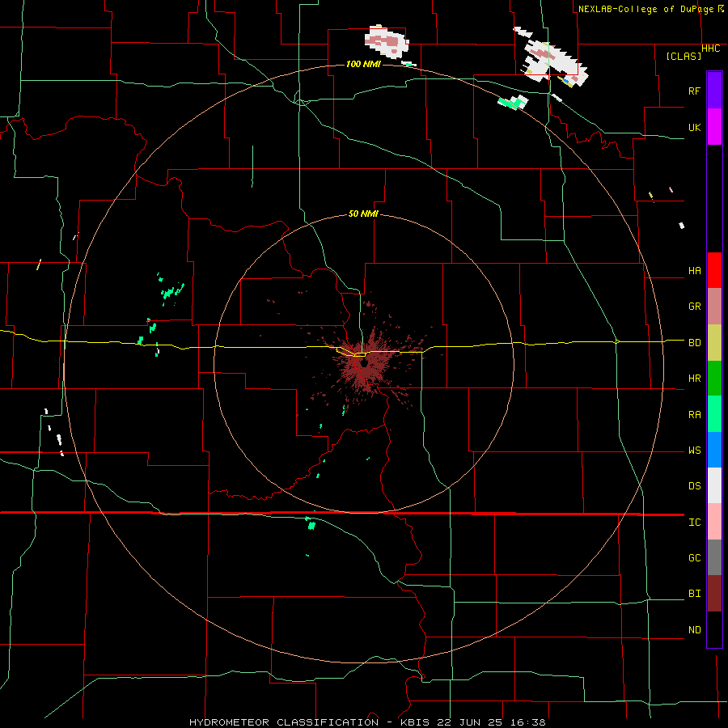Click the 'ND' legend label
Image resolution: width=728 pixels, height=728 pixels.
(x=695, y=630)
